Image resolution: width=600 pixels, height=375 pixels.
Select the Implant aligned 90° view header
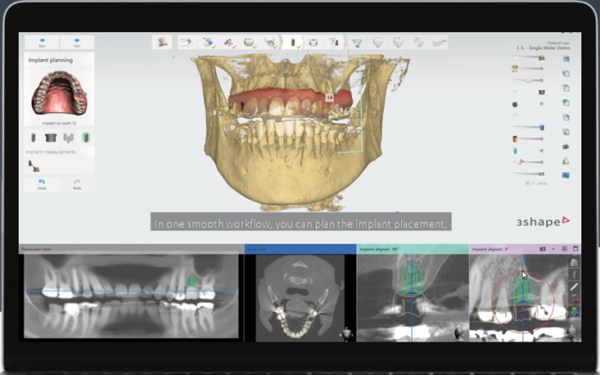coord(412,249)
